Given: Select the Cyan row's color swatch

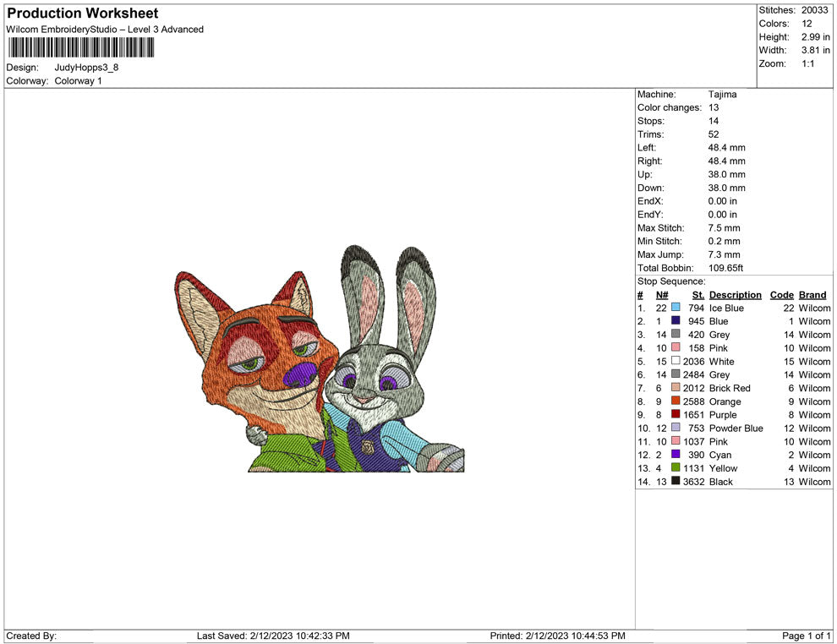Looking at the screenshot, I should point(676,455).
